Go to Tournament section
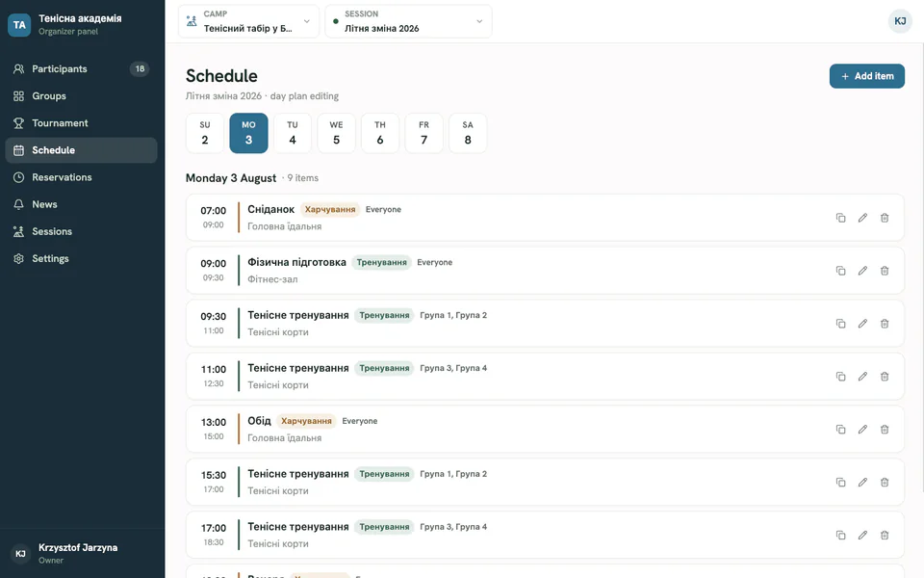The width and height of the screenshot is (924, 578). point(81,123)
